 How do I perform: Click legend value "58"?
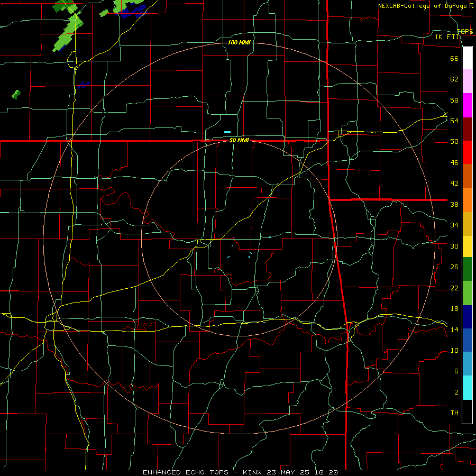point(454,100)
